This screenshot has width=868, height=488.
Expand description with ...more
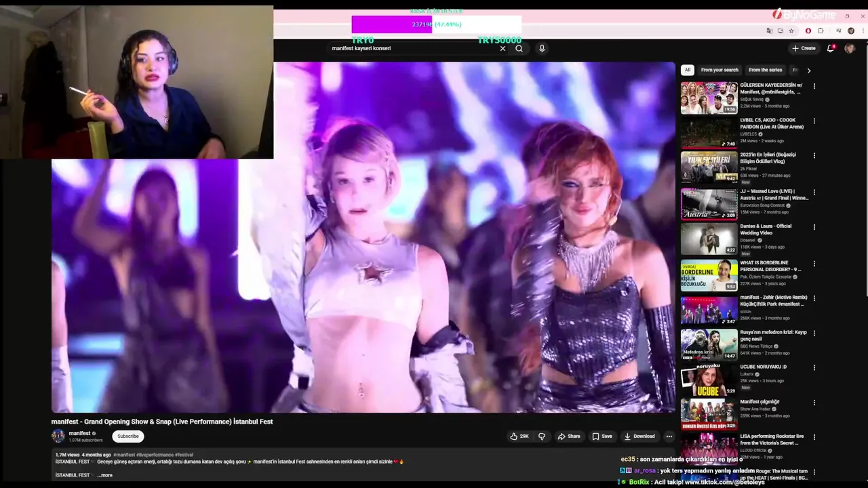[x=105, y=475]
